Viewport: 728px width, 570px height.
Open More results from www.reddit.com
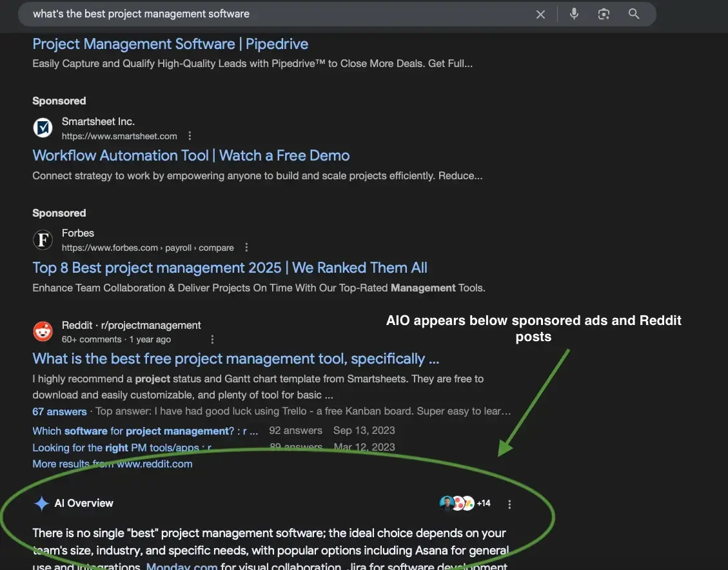coord(112,464)
